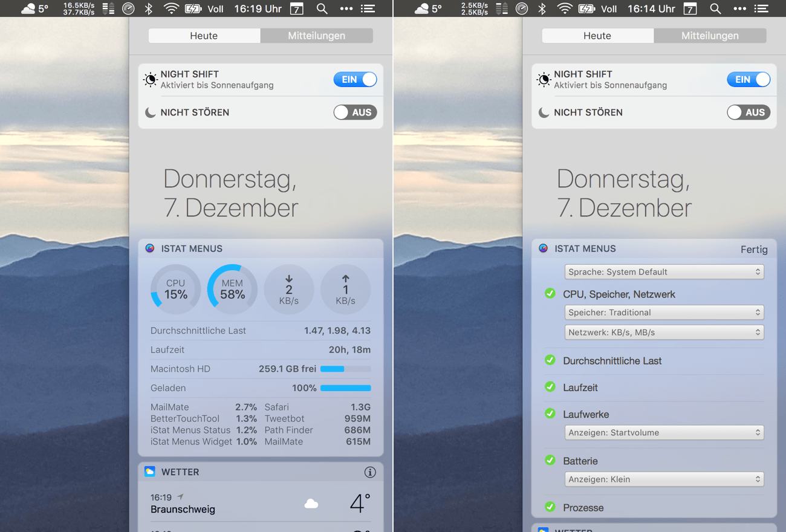Viewport: 786px width, 532px height.
Task: Open the Speicher: Traditional dropdown
Action: tap(664, 313)
